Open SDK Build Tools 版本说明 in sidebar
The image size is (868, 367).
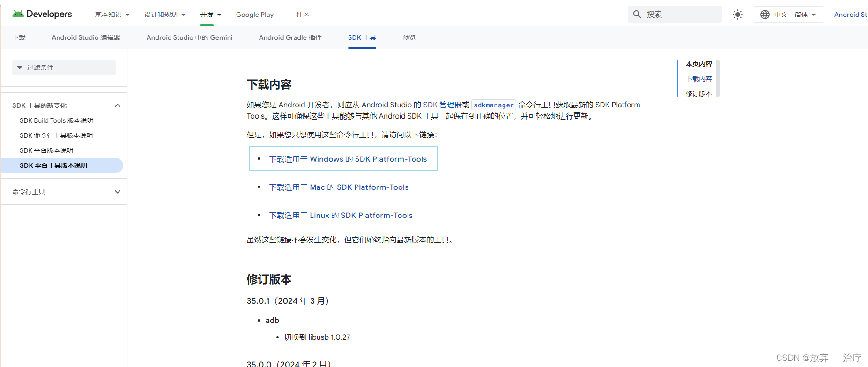(x=57, y=120)
